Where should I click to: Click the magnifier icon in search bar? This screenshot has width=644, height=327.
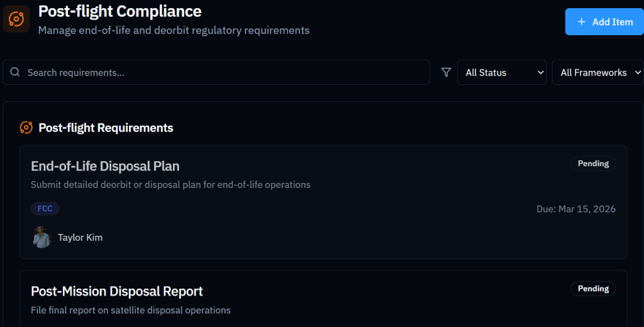coord(15,72)
